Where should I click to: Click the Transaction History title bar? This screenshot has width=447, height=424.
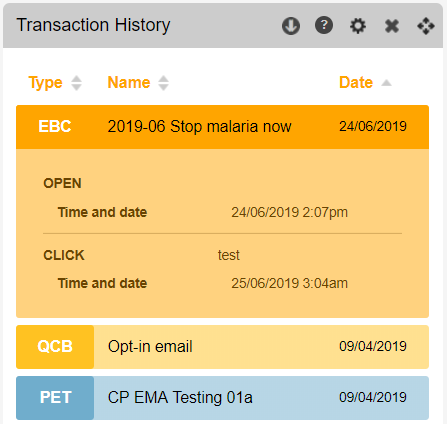pos(223,26)
